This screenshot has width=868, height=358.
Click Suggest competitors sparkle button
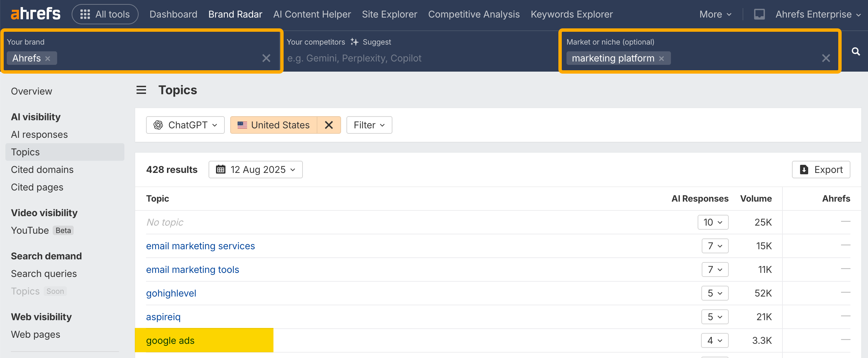371,42
